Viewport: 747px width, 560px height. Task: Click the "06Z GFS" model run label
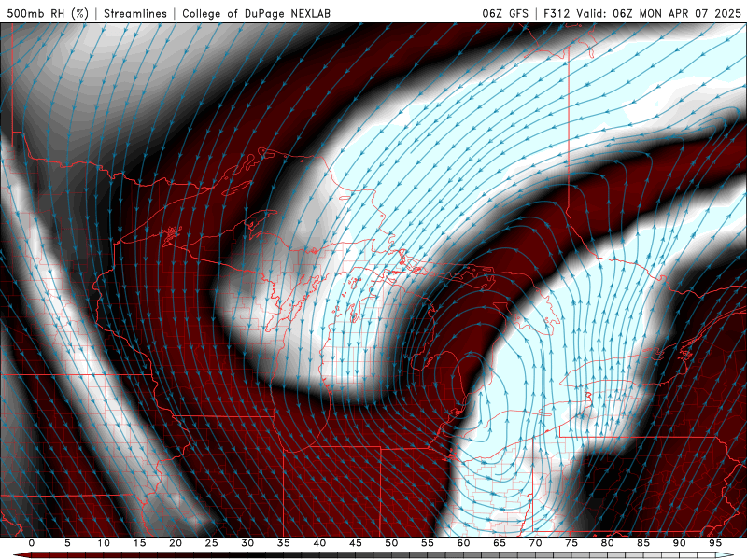point(505,13)
